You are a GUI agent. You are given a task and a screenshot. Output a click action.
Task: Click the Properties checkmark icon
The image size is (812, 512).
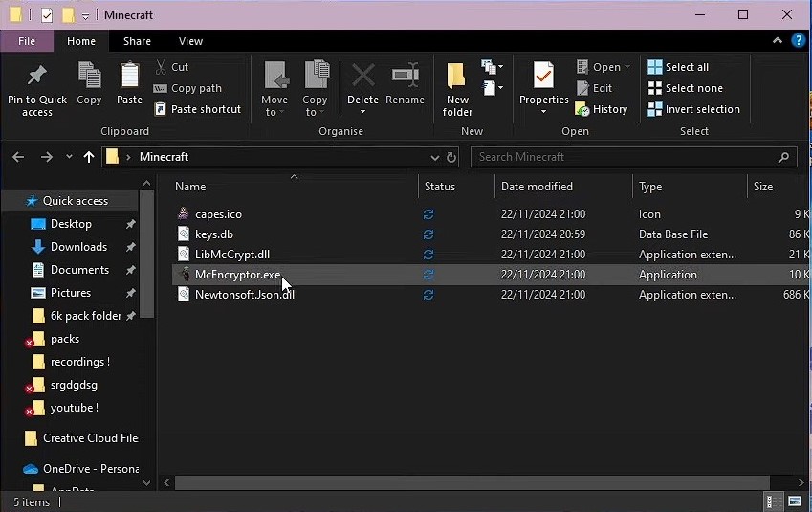point(544,76)
